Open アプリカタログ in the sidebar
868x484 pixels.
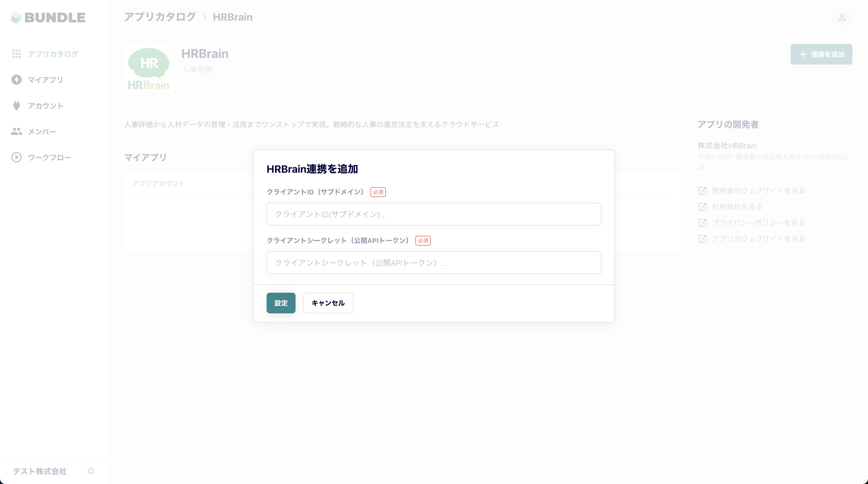coord(53,54)
